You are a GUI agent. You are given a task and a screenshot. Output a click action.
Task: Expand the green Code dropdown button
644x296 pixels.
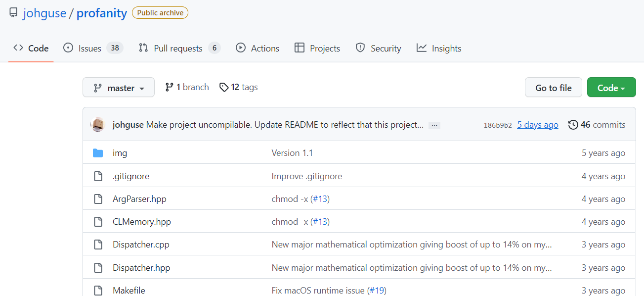[x=611, y=88]
